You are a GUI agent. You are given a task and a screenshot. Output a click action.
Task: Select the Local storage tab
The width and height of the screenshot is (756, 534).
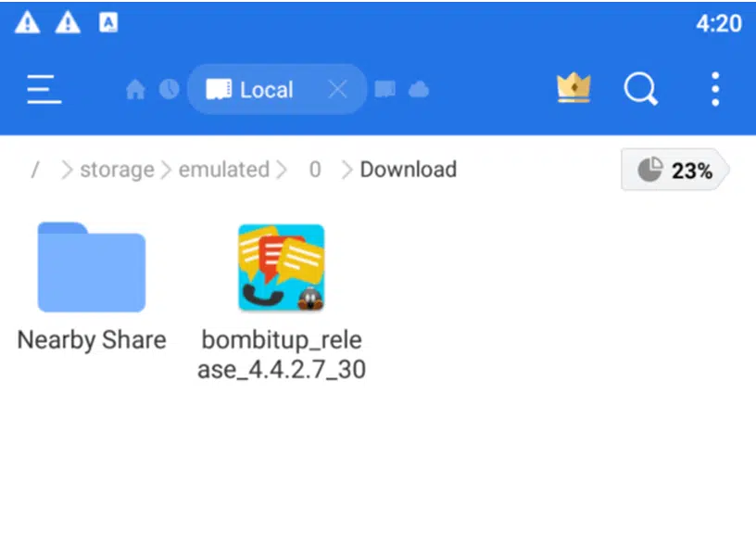pos(277,89)
